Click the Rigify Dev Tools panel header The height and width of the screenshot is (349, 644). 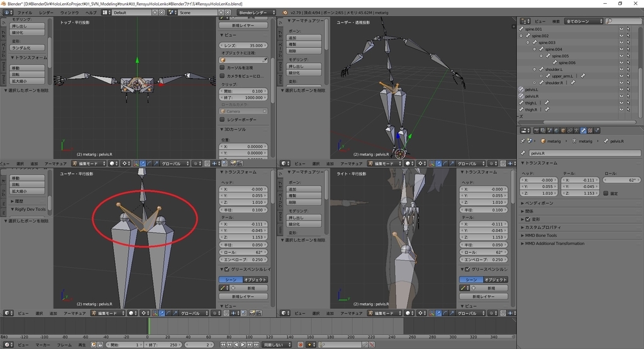click(x=28, y=209)
